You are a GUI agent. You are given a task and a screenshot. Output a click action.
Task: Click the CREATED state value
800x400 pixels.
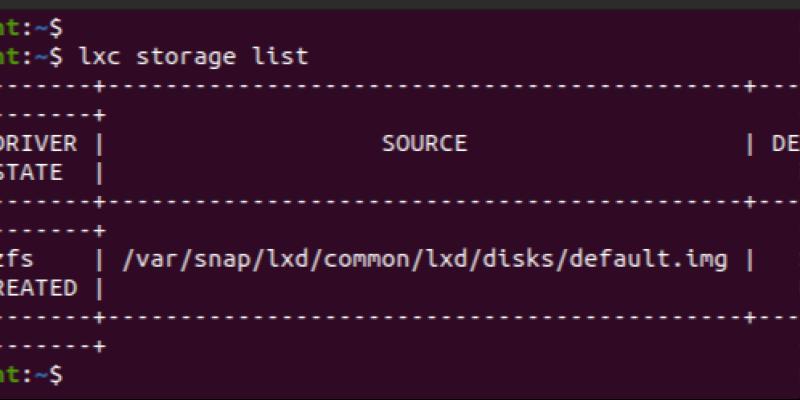[38, 288]
